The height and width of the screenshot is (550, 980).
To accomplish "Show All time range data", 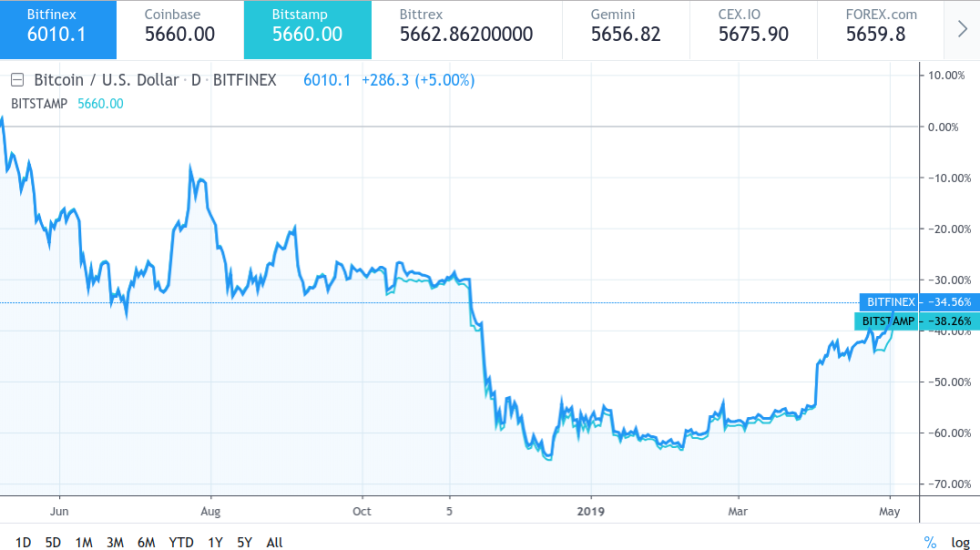I will coord(275,542).
